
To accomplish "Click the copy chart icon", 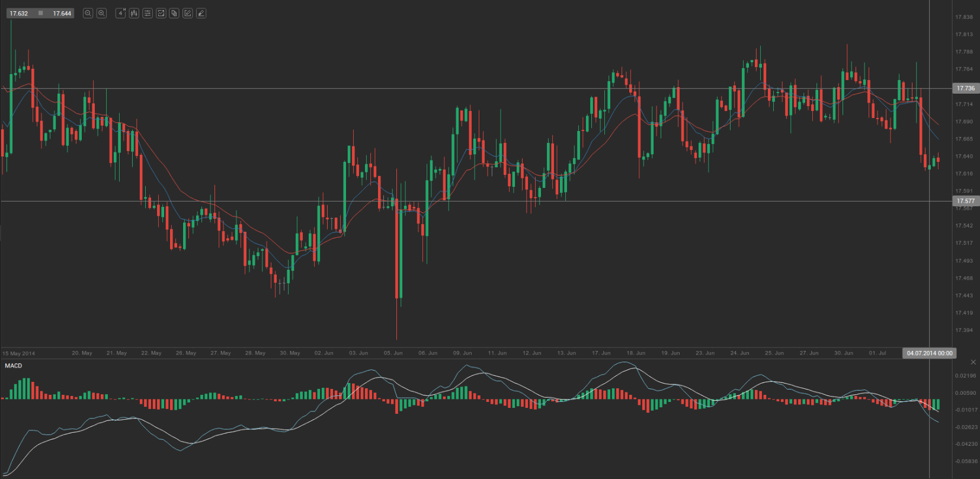I will [x=174, y=13].
